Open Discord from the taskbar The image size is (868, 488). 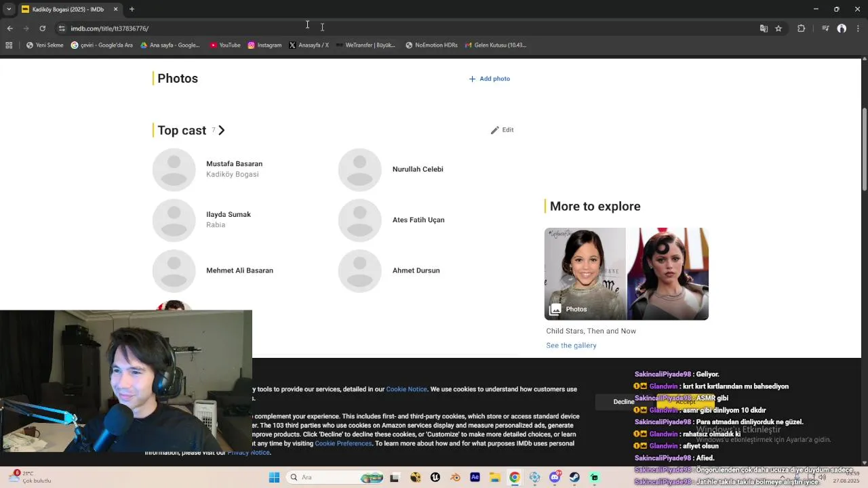(x=555, y=478)
